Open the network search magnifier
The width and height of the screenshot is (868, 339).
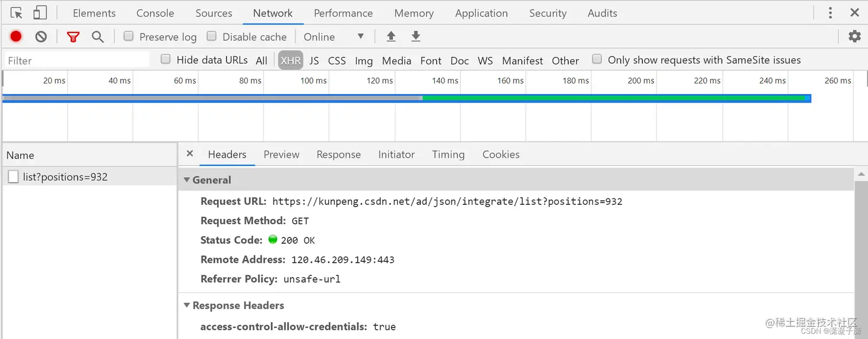click(98, 36)
